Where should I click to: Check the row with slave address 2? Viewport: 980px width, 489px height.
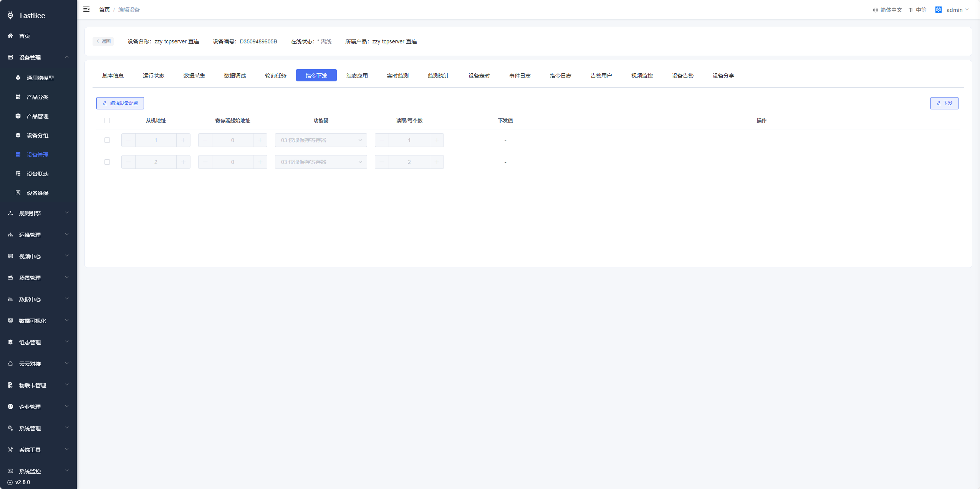107,162
